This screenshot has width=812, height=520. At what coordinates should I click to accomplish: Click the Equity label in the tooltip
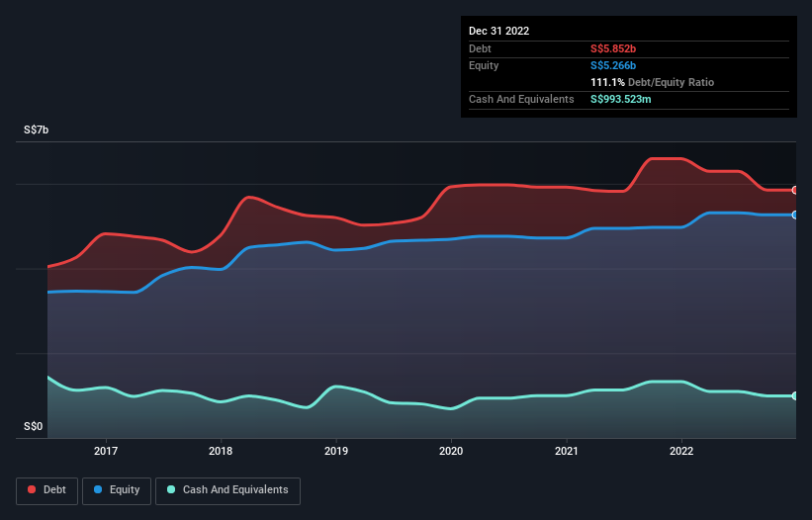point(484,65)
